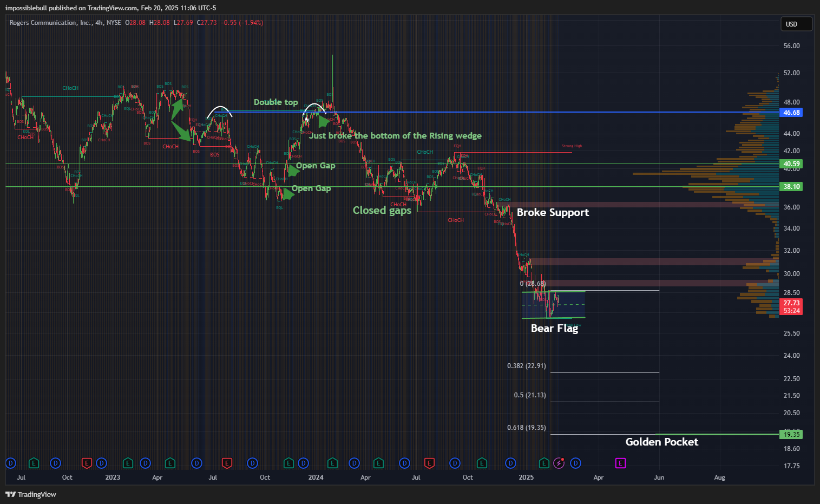Viewport: 820px width, 504px height.
Task: Click the green 38.10 price label
Action: pos(791,187)
